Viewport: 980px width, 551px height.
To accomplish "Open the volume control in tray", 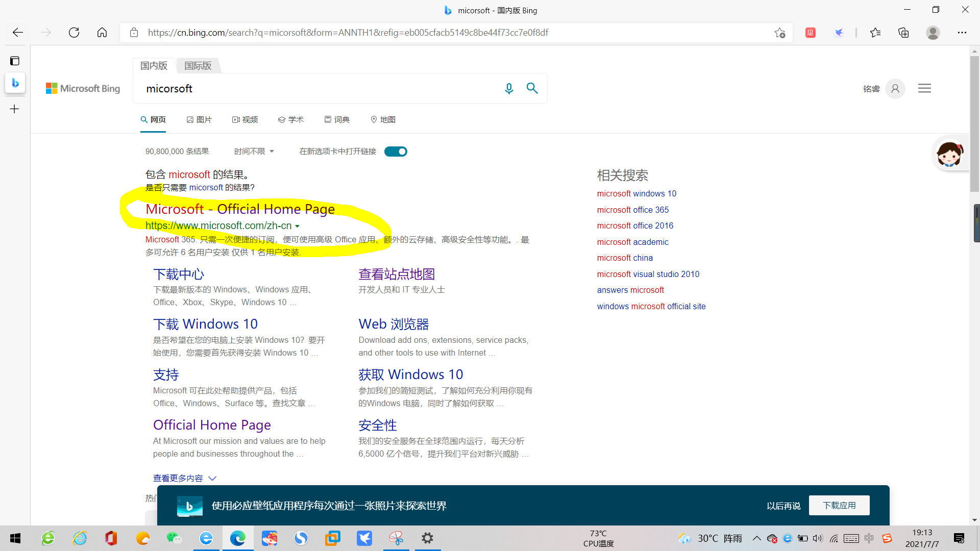I will click(818, 538).
